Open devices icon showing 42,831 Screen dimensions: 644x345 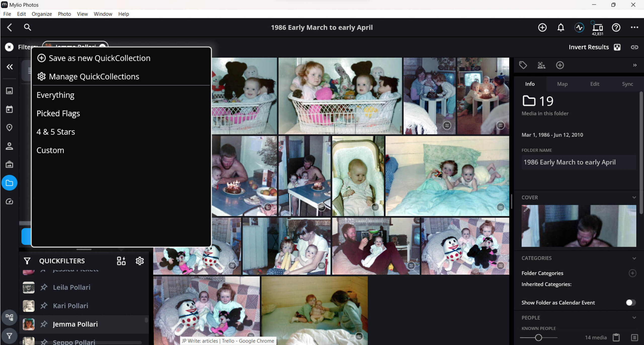(x=597, y=27)
